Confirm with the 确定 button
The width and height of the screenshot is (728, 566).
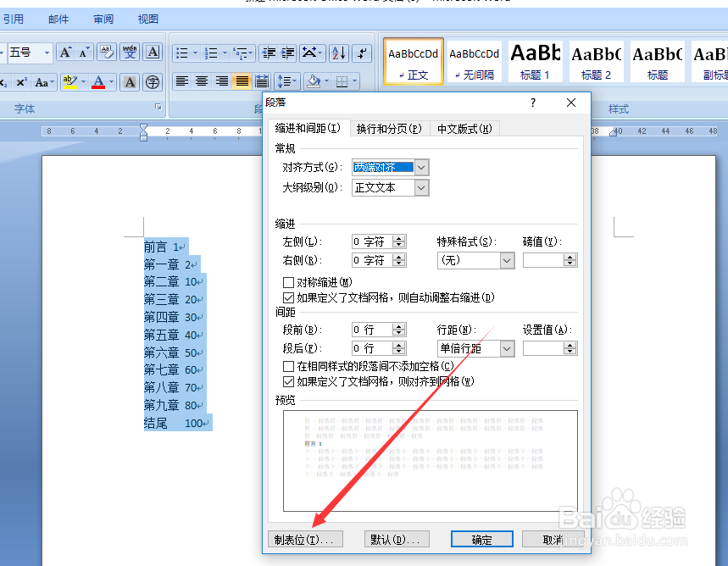click(482, 540)
